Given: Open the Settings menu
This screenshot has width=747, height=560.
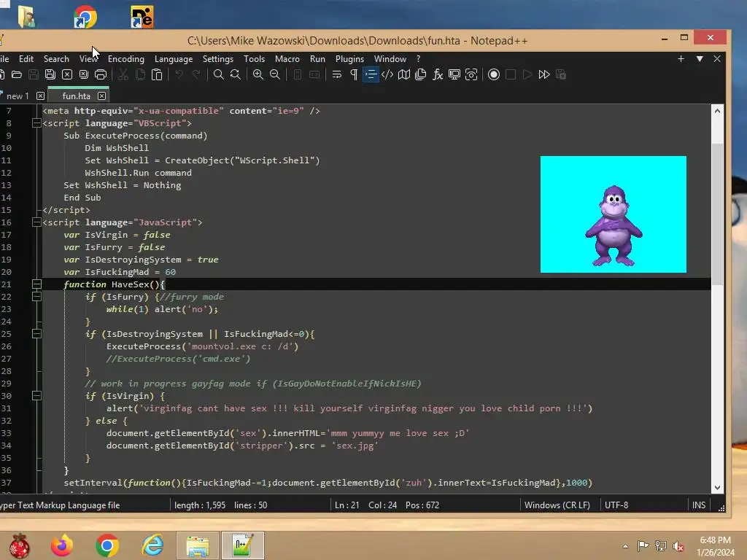Looking at the screenshot, I should (217, 59).
